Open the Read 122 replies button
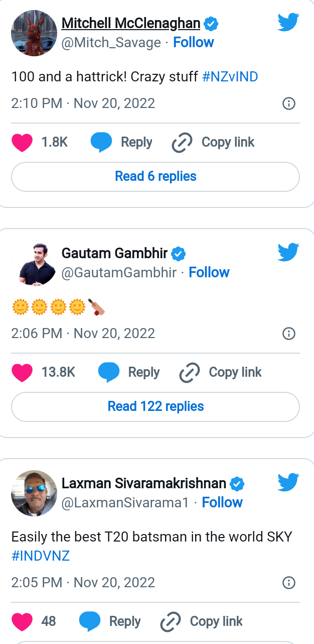 pos(155,407)
